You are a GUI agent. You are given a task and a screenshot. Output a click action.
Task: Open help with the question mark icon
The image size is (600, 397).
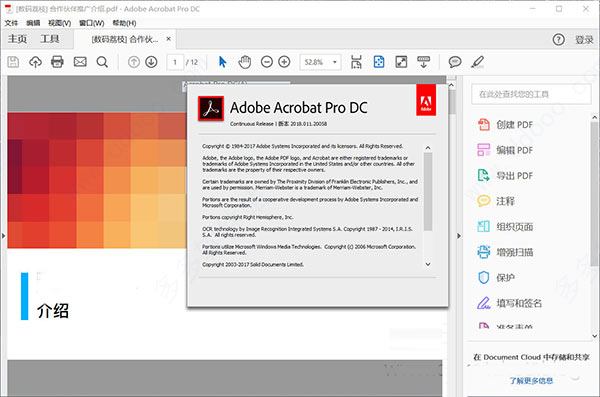(x=558, y=39)
